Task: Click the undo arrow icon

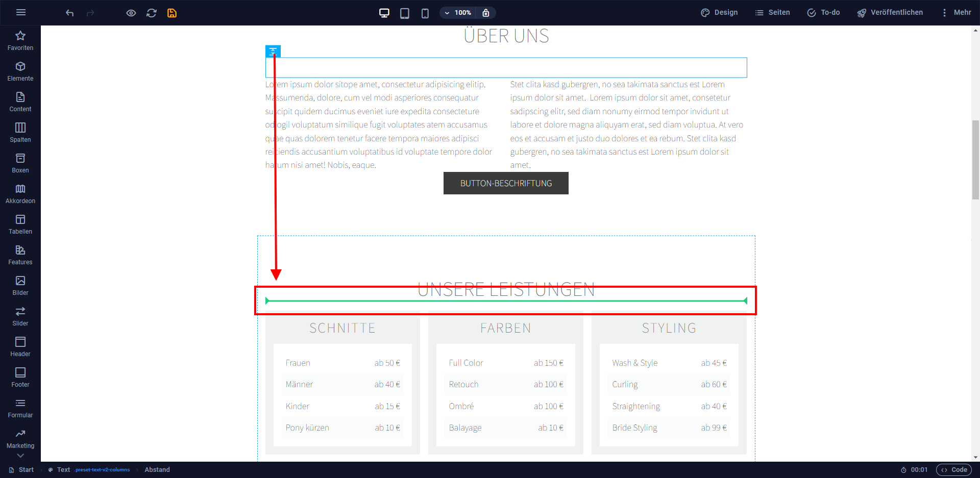Action: 70,13
